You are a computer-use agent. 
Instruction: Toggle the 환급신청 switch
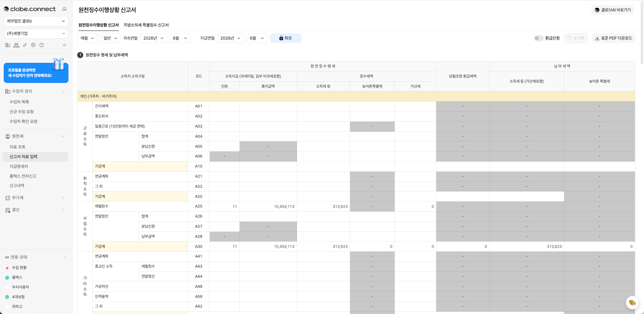(539, 38)
